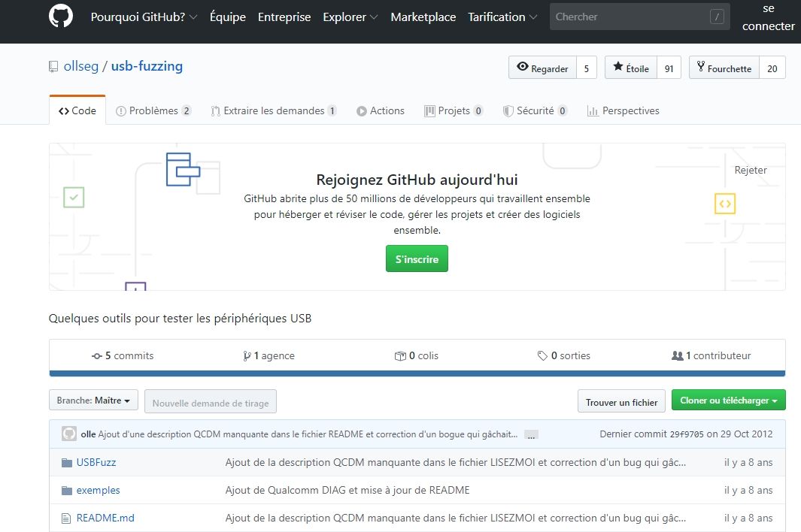Click the commit icon beside 5 commits
The image size is (801, 532).
point(97,356)
